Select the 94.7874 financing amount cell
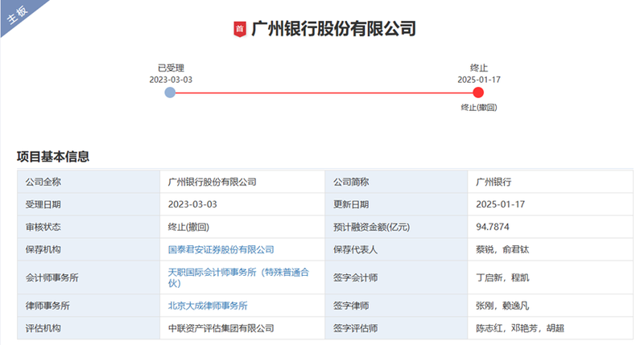The image size is (644, 345). pos(493,228)
